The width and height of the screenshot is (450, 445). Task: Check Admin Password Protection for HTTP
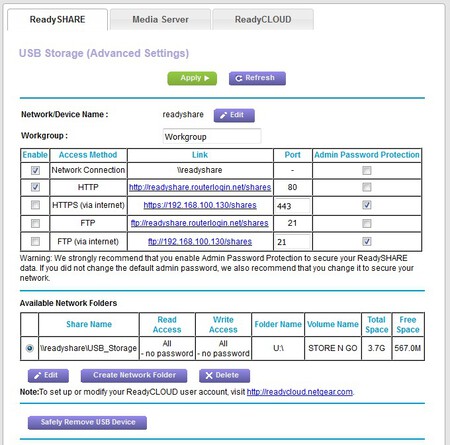[367, 187]
